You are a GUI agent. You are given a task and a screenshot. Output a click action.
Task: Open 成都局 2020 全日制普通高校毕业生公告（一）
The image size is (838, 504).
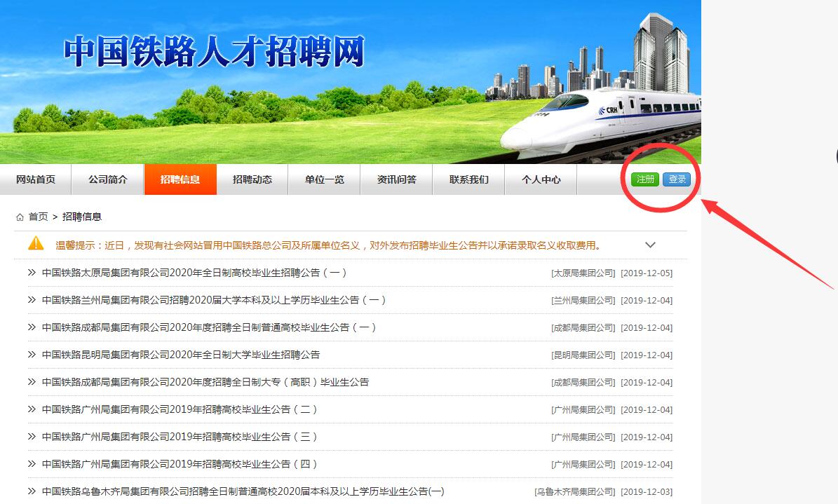209,327
